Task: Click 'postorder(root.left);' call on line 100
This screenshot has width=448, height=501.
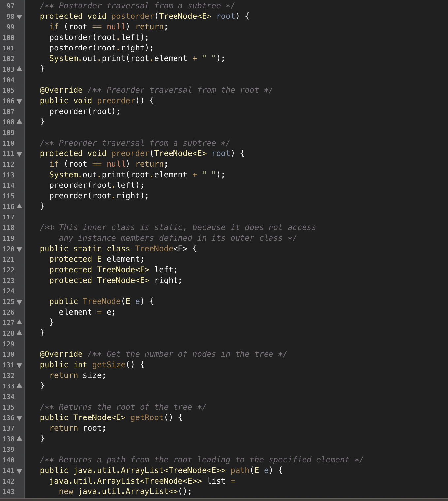Action: pos(99,37)
